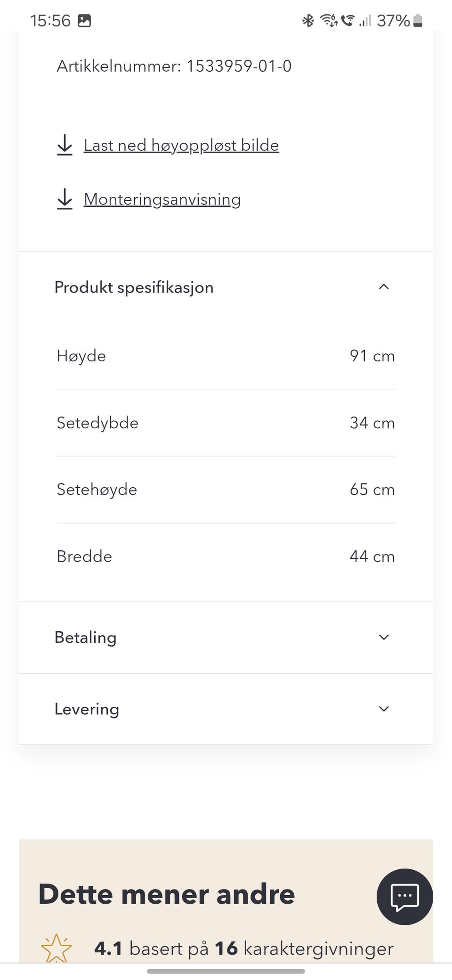
Task: Expand the Betaling section chevron
Action: [384, 637]
